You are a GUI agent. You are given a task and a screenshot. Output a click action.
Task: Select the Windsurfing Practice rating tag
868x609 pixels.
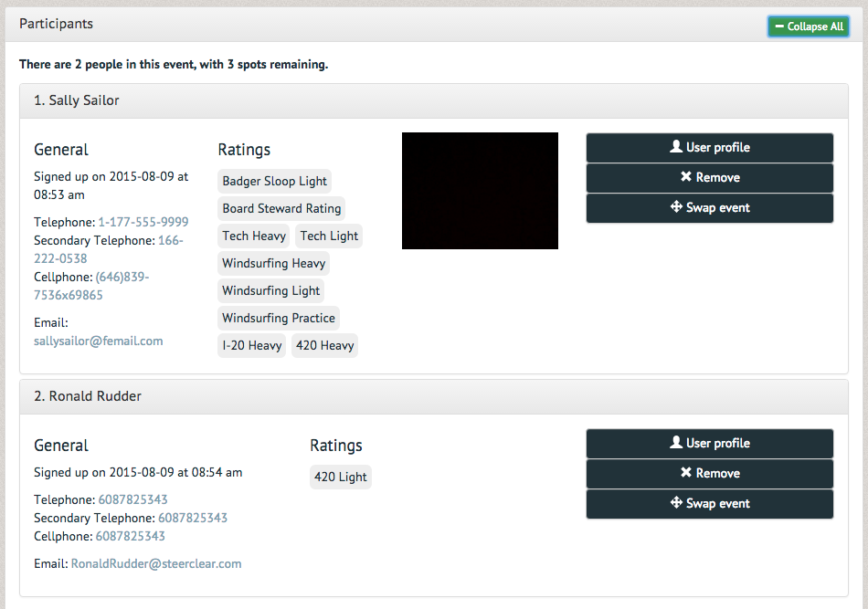tap(279, 318)
